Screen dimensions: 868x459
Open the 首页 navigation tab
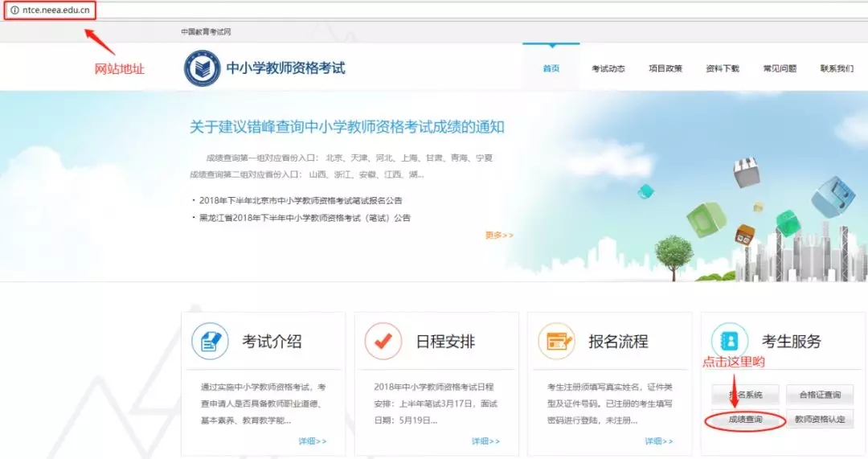coord(551,68)
